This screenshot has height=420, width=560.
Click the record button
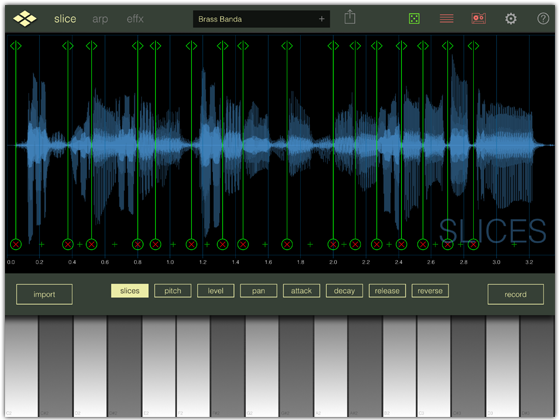[516, 295]
